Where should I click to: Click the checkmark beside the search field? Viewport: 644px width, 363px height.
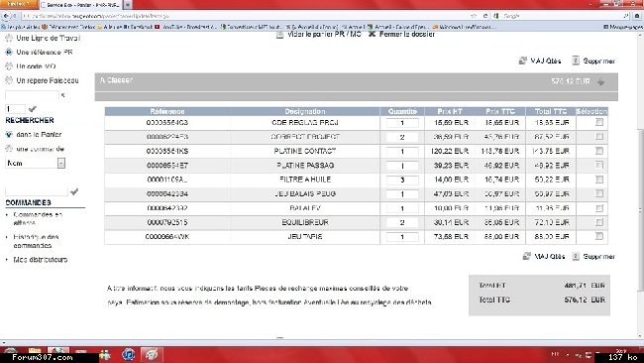click(x=74, y=191)
